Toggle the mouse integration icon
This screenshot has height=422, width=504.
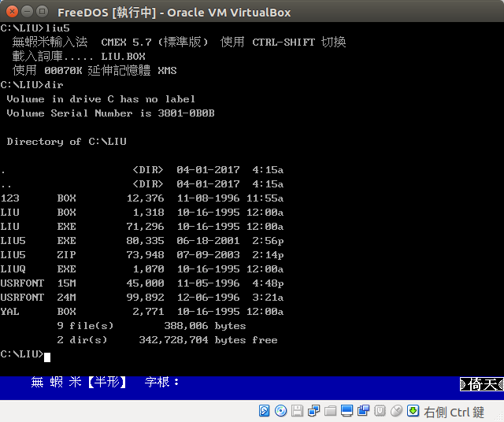(396, 411)
